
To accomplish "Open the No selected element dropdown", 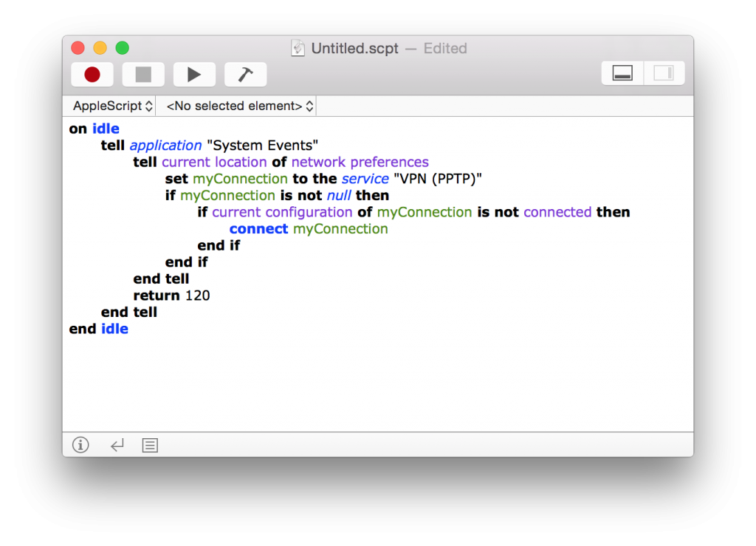I will tap(240, 106).
